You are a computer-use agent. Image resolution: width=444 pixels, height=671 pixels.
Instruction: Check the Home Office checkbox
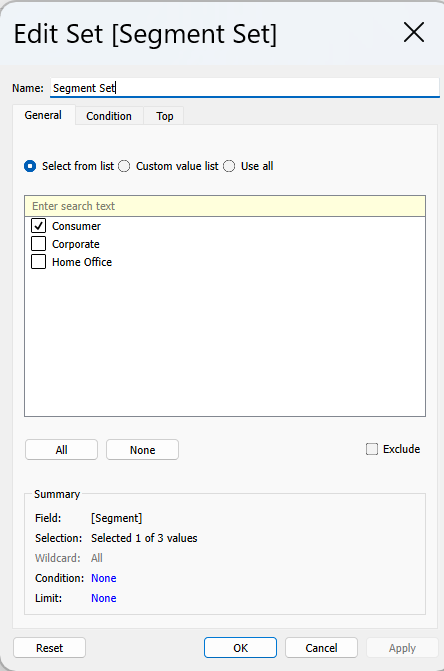pyautogui.click(x=38, y=261)
